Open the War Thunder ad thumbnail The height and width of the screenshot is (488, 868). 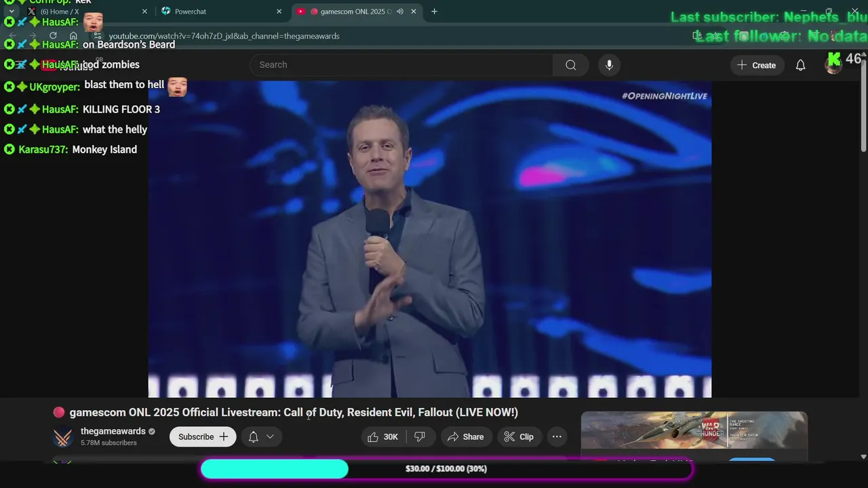694,430
